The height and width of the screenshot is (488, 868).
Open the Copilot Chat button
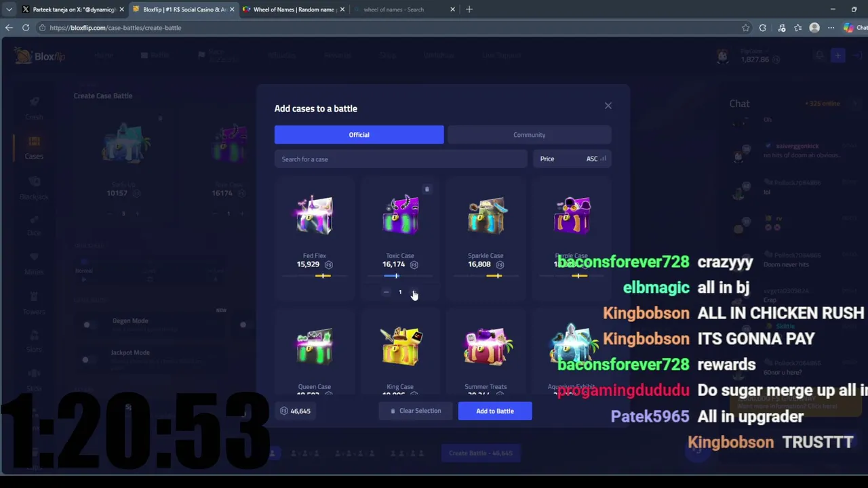click(x=854, y=28)
